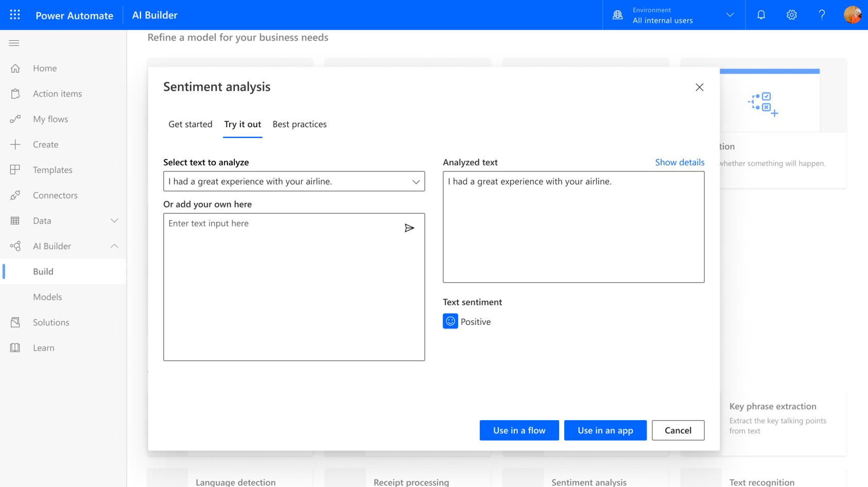Click the Home label in the sidebar
Screen dimensions: 868x487
tap(45, 68)
